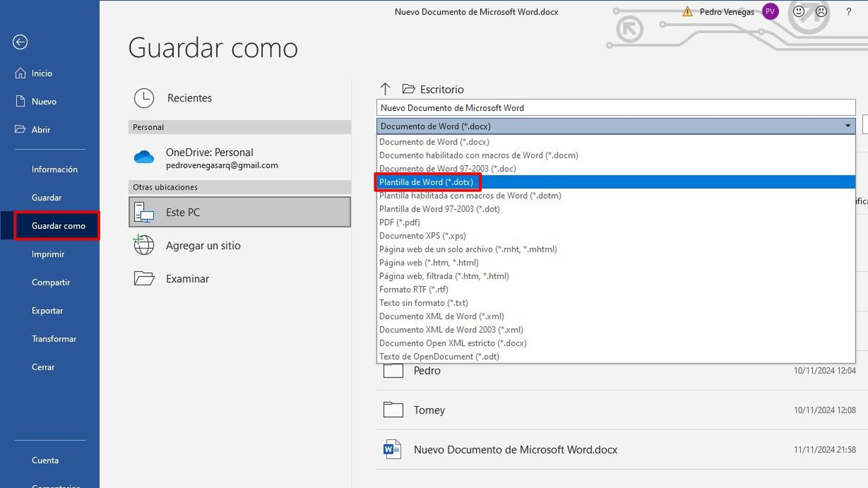The height and width of the screenshot is (488, 868).
Task: Send negative feedback frown face
Action: [x=821, y=12]
